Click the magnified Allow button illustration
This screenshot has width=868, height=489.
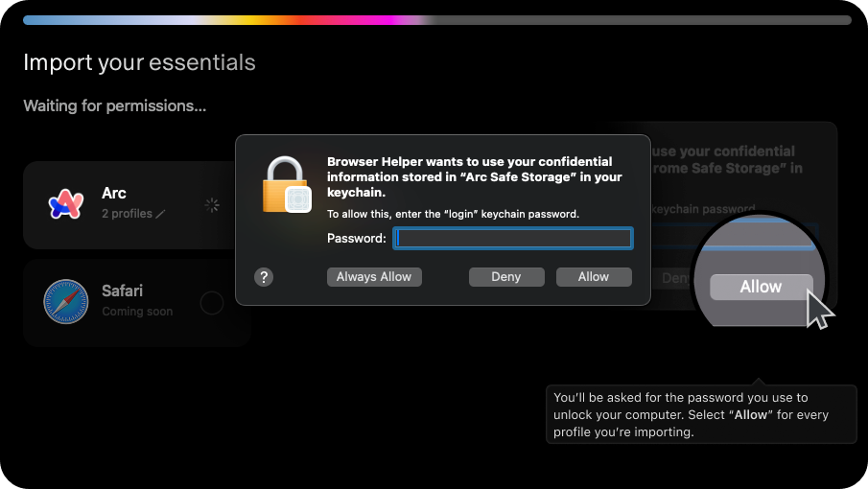click(762, 287)
